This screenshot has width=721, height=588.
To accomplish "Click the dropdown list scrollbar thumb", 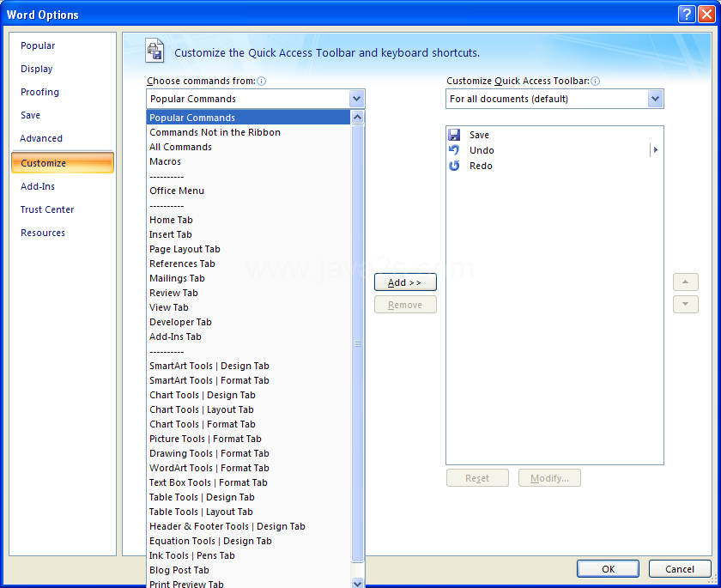I will coord(357,343).
